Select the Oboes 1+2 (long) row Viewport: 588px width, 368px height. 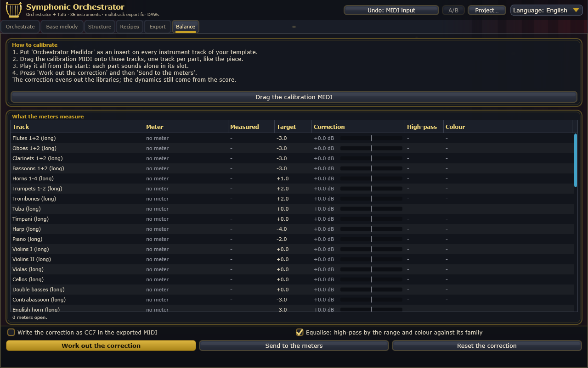(292, 148)
